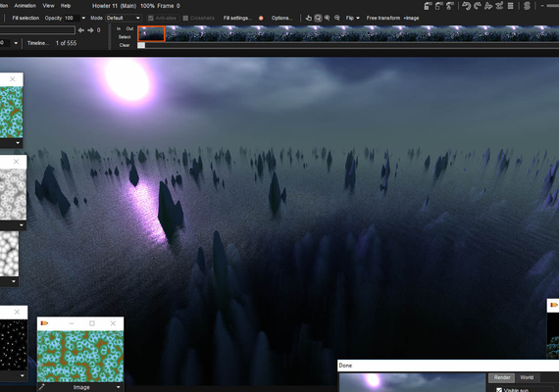559x392 pixels.
Task: Switch to the World tab
Action: 527,377
